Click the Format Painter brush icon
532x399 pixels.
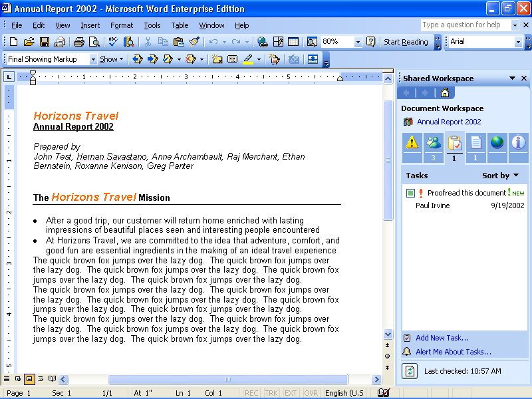(x=194, y=42)
